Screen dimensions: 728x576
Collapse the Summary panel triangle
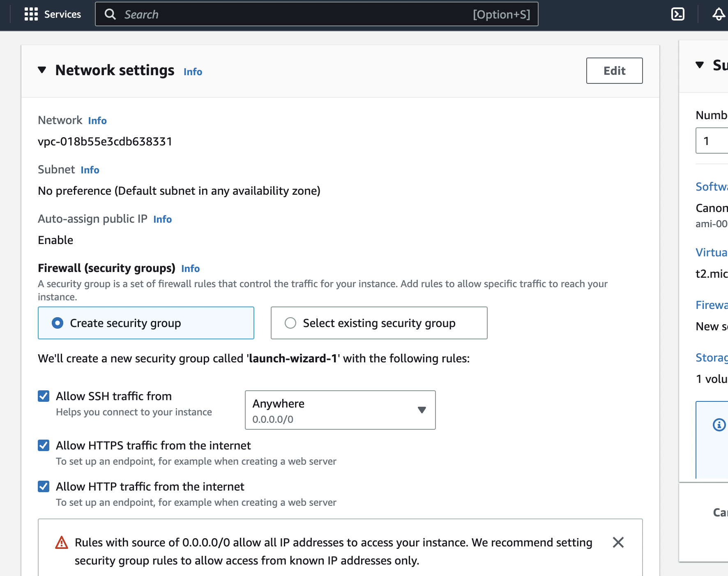click(700, 65)
